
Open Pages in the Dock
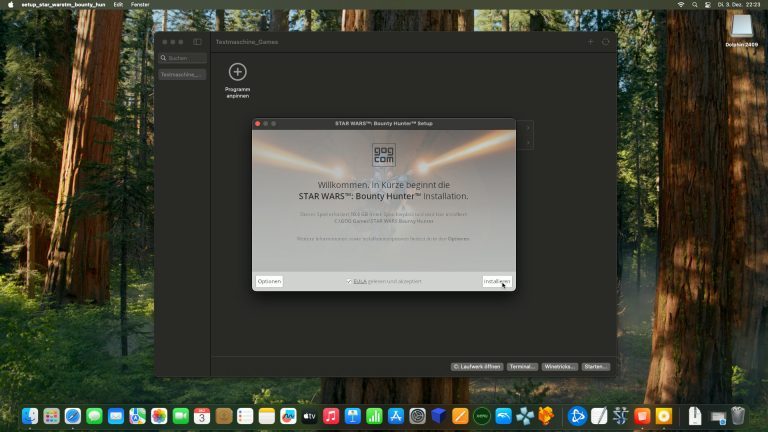[x=460, y=416]
